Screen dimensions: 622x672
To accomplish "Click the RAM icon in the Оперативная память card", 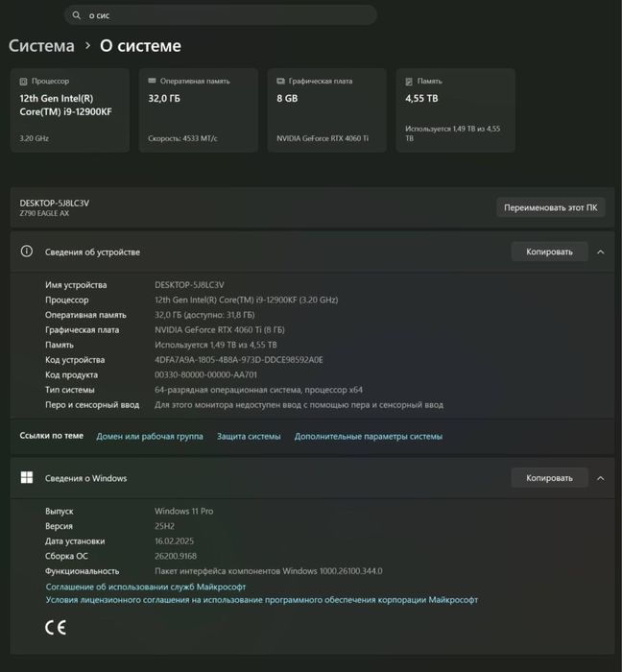I will click(152, 81).
